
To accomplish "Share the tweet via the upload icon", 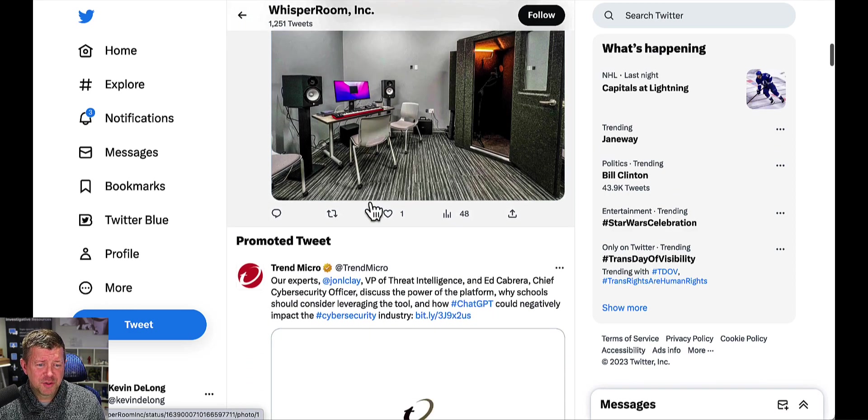I will pos(512,214).
